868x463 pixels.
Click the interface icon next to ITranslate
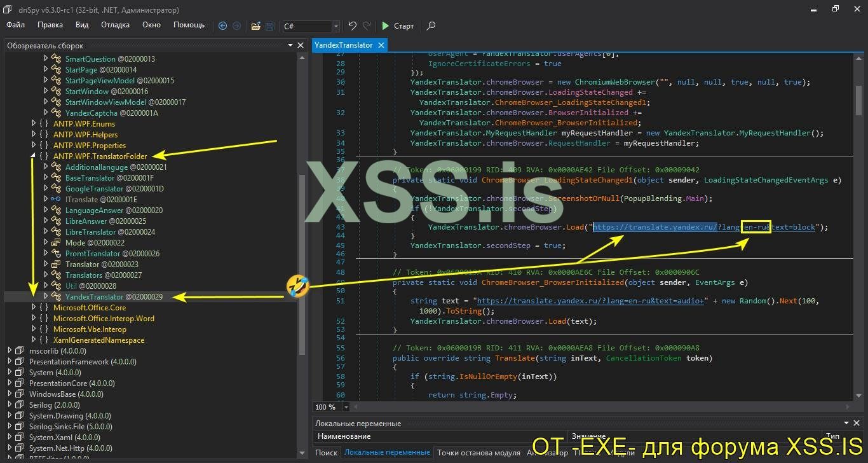point(55,200)
